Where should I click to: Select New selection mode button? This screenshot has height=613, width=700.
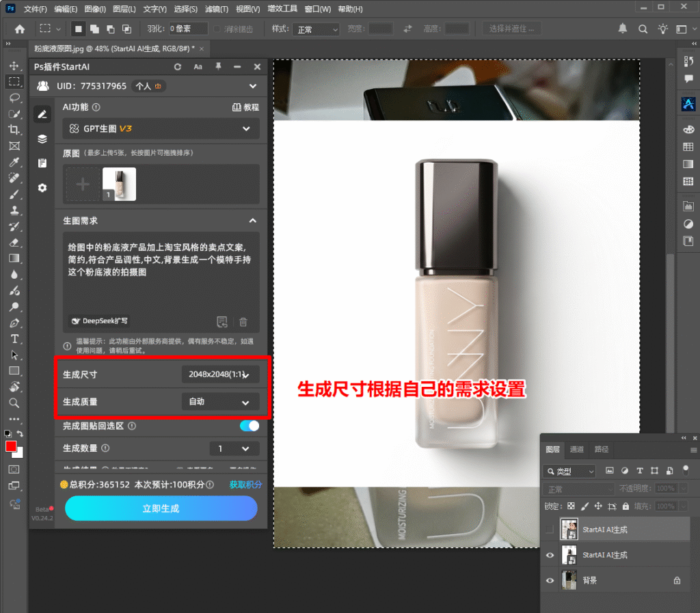click(x=79, y=29)
